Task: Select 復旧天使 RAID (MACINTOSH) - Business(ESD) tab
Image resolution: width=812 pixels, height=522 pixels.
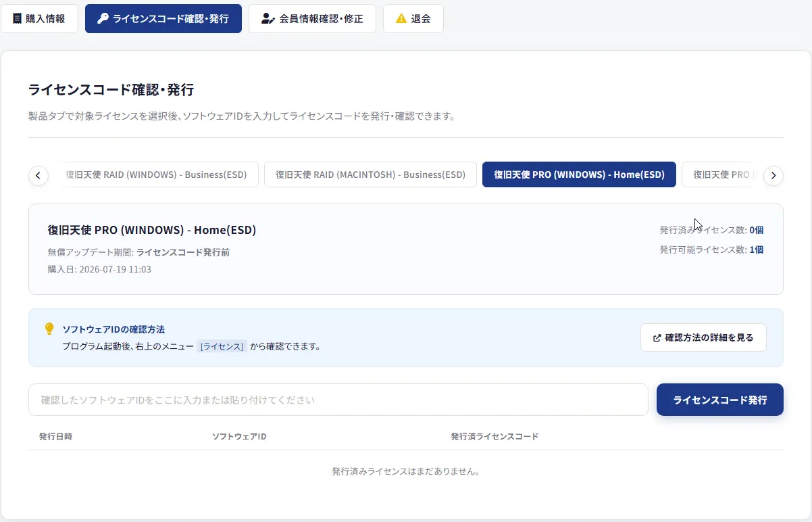Action: 370,174
